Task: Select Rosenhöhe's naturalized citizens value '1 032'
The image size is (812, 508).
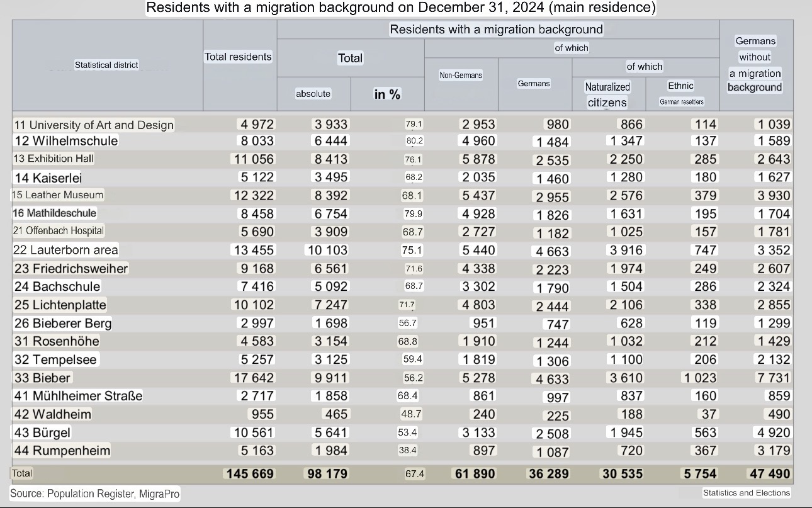Action: (626, 341)
